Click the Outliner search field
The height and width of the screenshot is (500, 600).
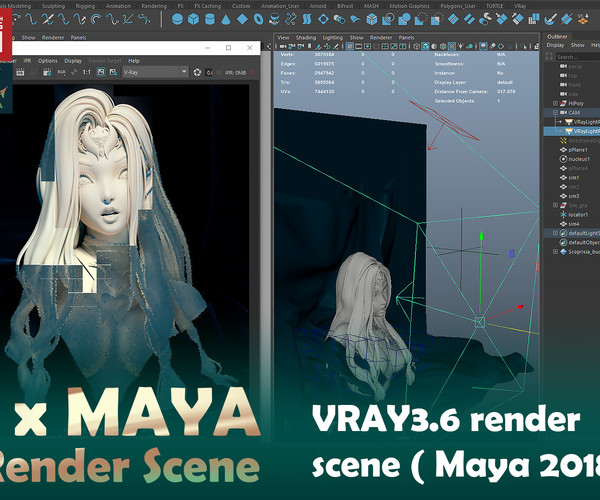click(x=577, y=57)
